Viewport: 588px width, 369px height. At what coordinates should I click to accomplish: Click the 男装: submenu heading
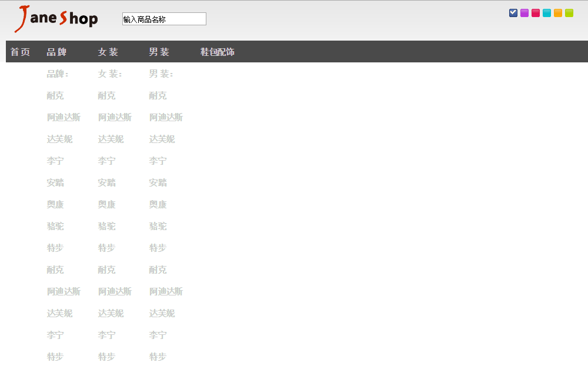pos(161,74)
